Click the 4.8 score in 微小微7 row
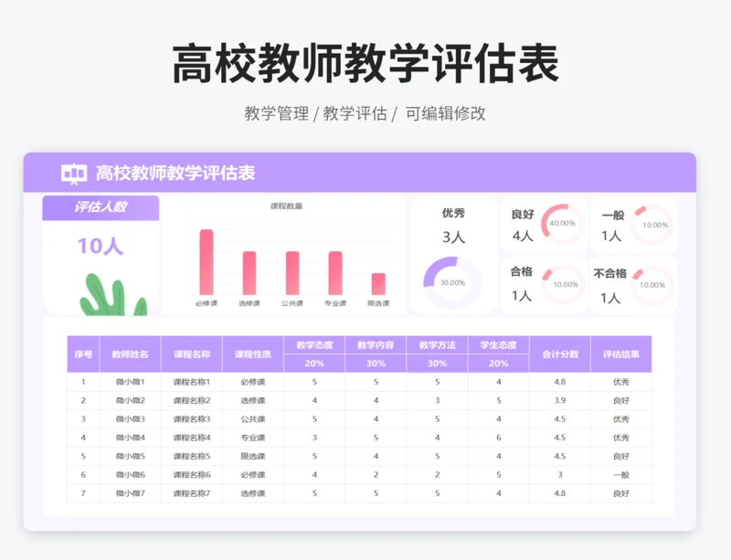This screenshot has width=731, height=560. point(560,493)
